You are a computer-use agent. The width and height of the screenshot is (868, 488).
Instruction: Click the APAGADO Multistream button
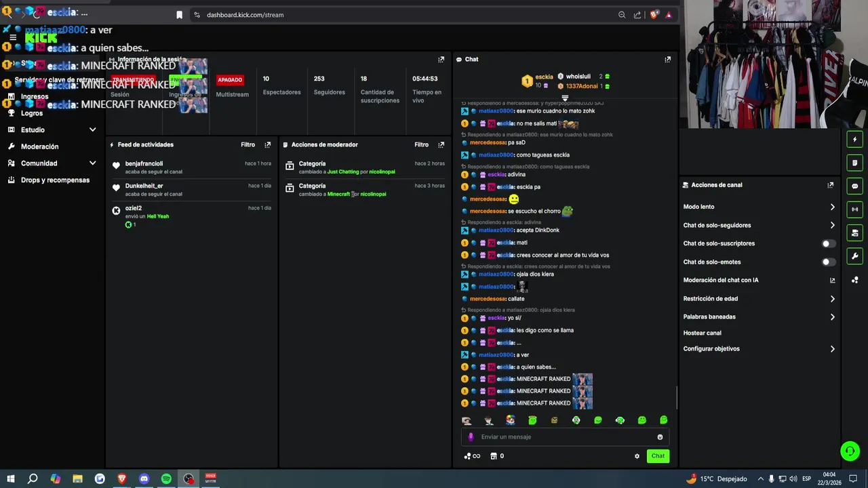coord(230,80)
